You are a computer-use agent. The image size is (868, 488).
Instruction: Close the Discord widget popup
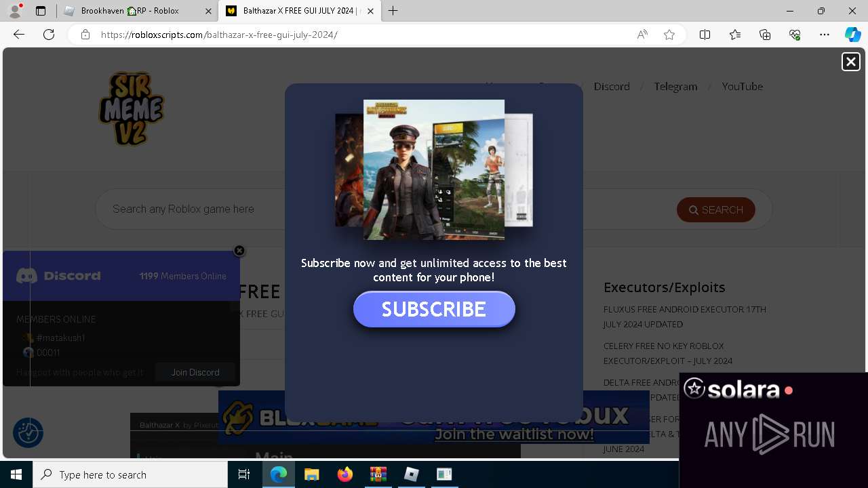(x=239, y=251)
